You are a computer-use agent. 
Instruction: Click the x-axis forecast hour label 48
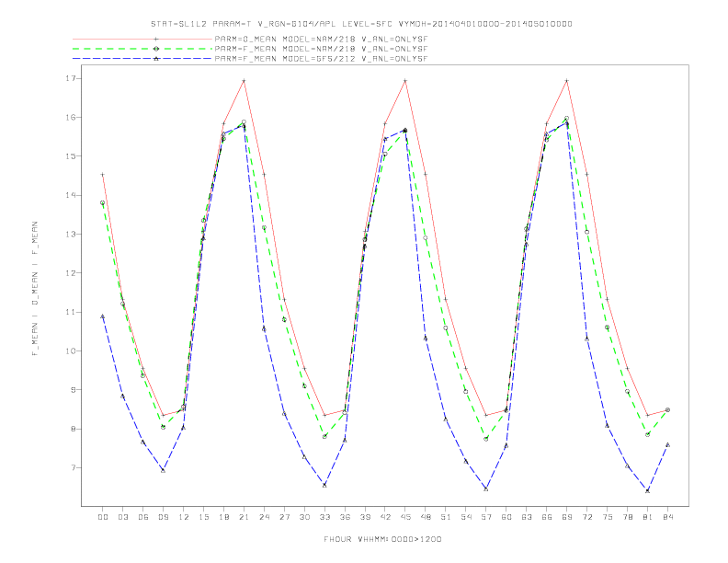pos(426,517)
